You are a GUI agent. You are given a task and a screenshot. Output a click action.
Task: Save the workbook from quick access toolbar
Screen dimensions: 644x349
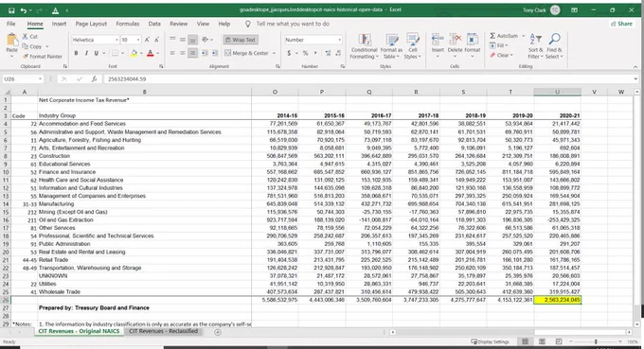coord(11,10)
